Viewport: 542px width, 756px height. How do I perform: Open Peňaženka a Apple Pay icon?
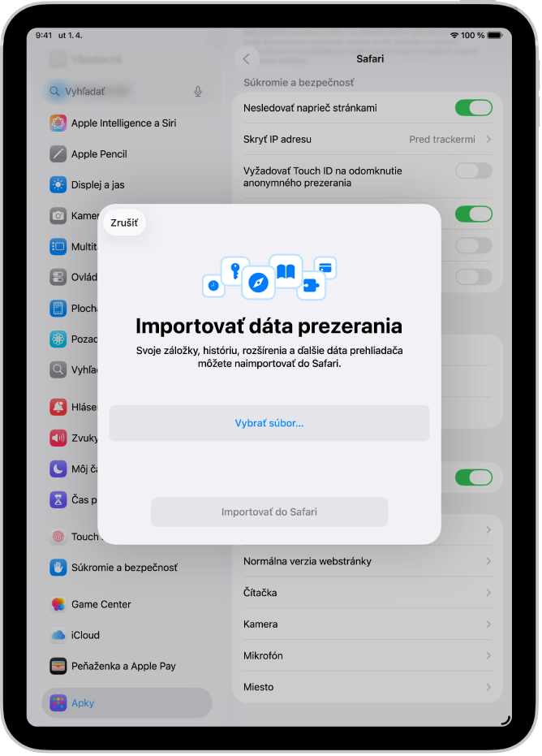(58, 666)
